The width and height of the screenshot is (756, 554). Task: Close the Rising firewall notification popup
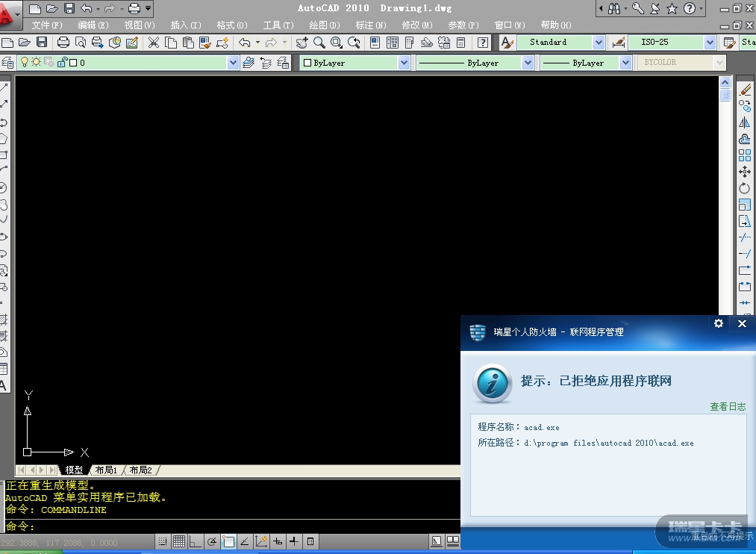tap(742, 323)
